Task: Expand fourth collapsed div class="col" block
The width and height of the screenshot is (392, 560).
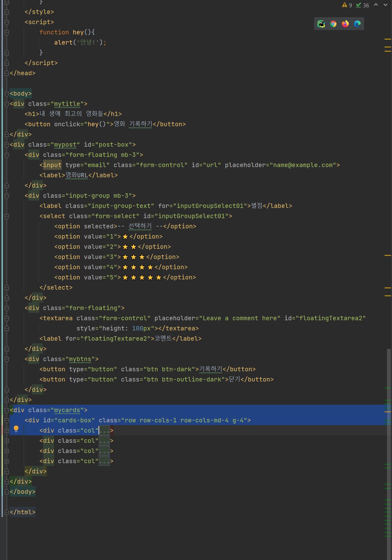Action: tap(7, 461)
